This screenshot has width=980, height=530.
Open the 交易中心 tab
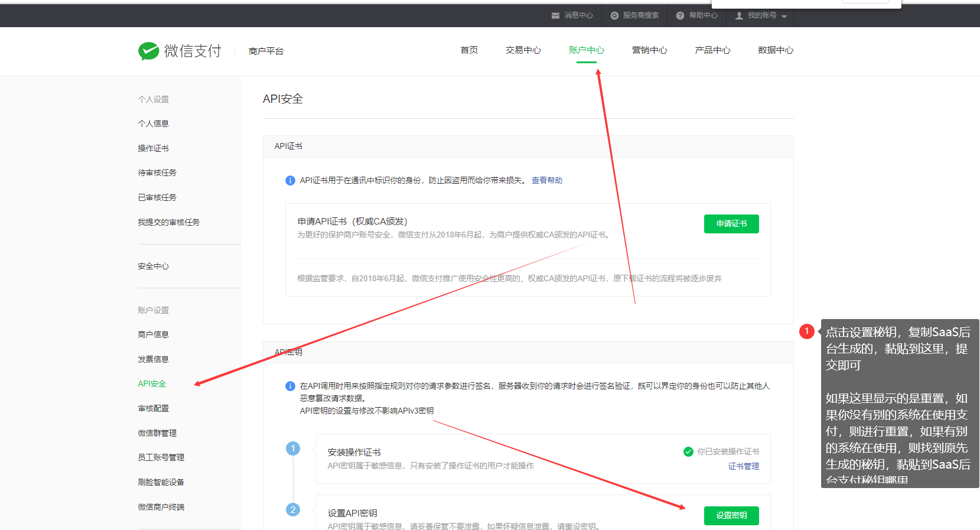tap(523, 50)
